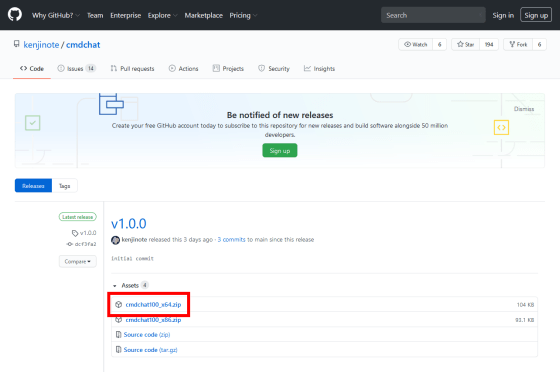The width and height of the screenshot is (560, 372).
Task: Click the 'Initial commit' release note text
Action: pos(132,258)
